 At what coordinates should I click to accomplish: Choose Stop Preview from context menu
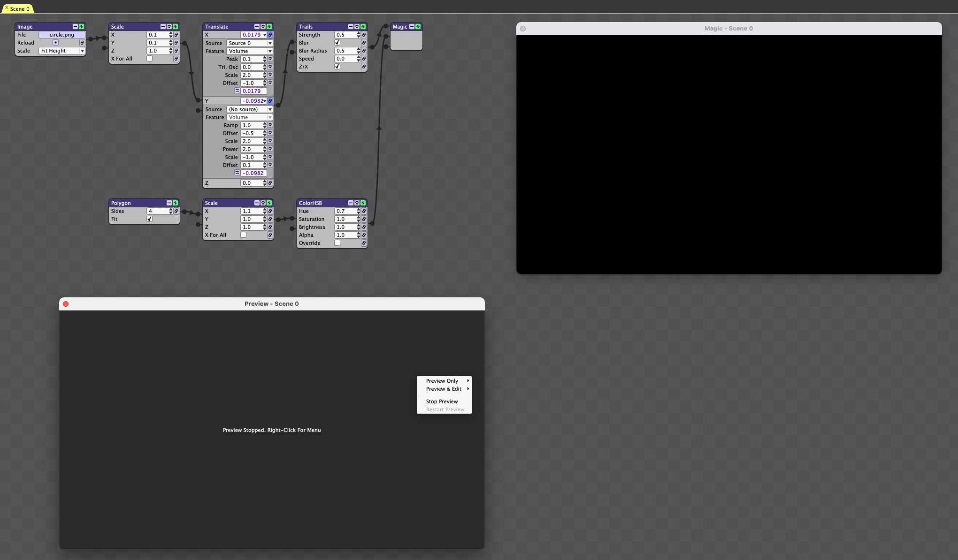coord(444,401)
